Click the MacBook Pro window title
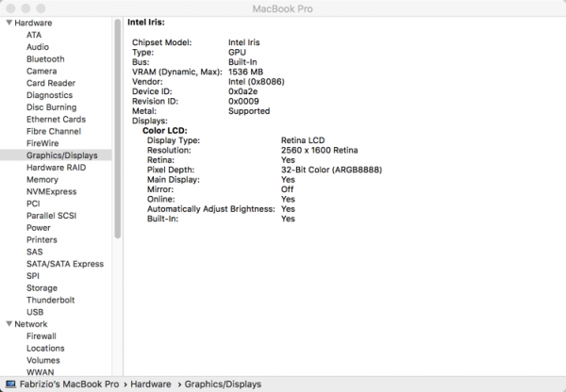 (283, 8)
